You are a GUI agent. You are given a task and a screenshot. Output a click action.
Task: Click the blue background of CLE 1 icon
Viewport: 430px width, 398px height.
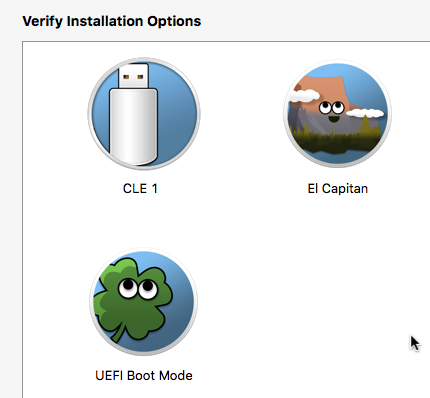[x=177, y=113]
